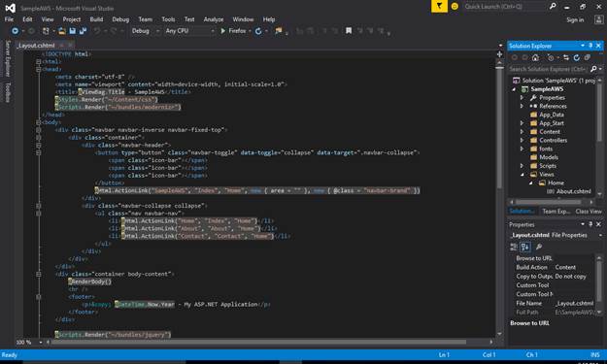The height and width of the screenshot is (364, 607).
Task: Collapse the html tag outlining box
Action: click(38, 61)
